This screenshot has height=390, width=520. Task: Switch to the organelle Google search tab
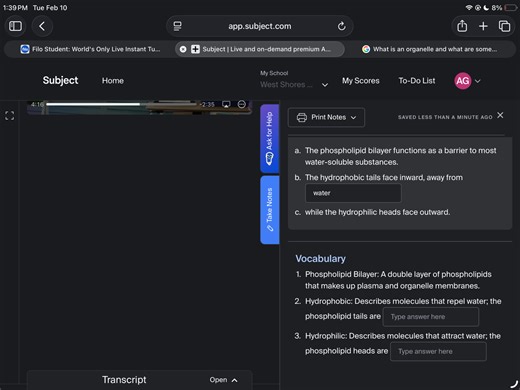(430, 49)
